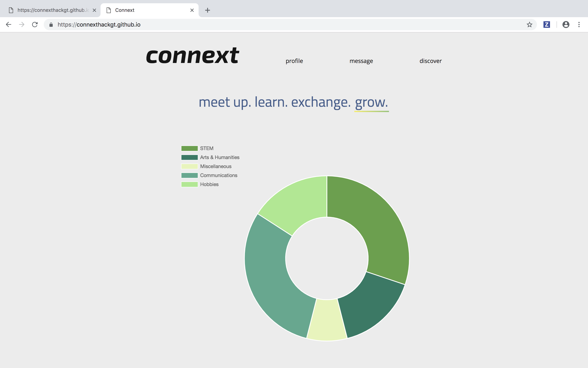Open the discover page link
This screenshot has height=368, width=588.
point(430,61)
